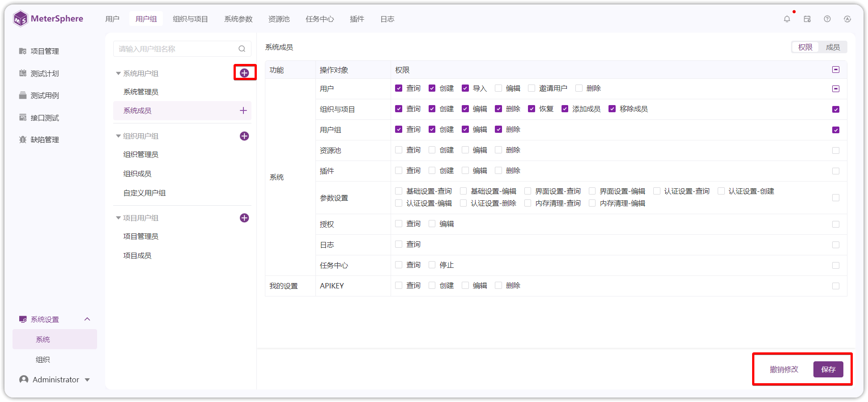Add a new project user group
This screenshot has width=868, height=402.
click(x=244, y=218)
